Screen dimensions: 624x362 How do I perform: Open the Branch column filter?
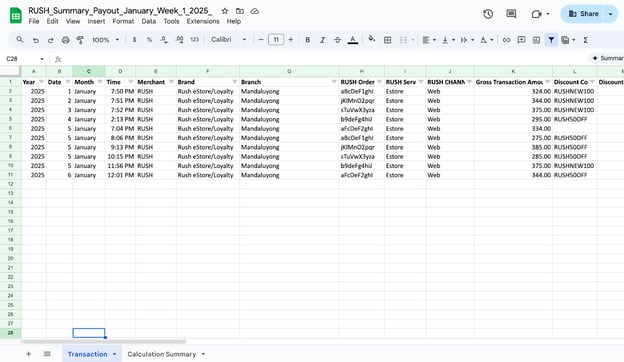(x=334, y=82)
